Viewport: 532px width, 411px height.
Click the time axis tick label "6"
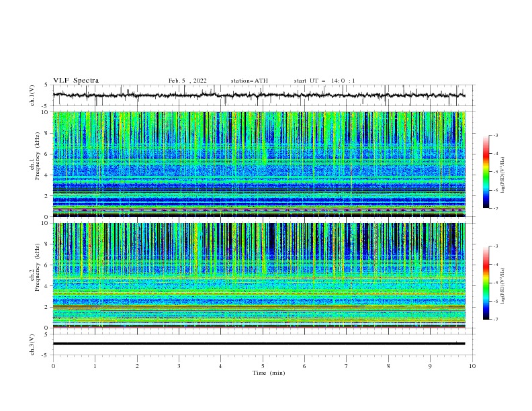(304, 366)
